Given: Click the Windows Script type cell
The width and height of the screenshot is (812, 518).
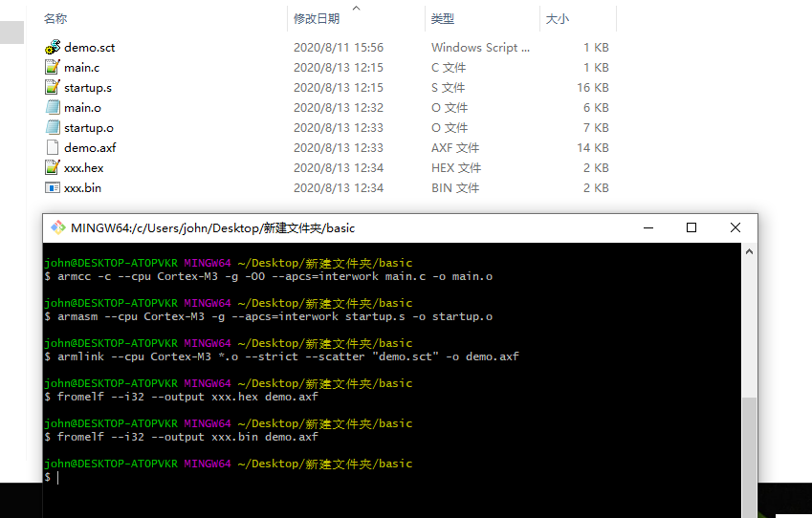Looking at the screenshot, I should click(480, 47).
